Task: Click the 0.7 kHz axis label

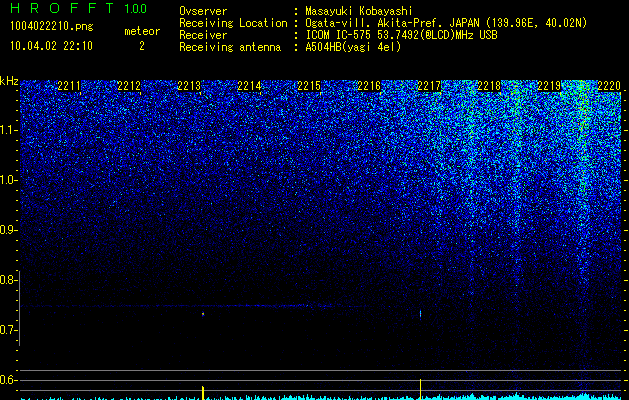Action: tap(7, 330)
